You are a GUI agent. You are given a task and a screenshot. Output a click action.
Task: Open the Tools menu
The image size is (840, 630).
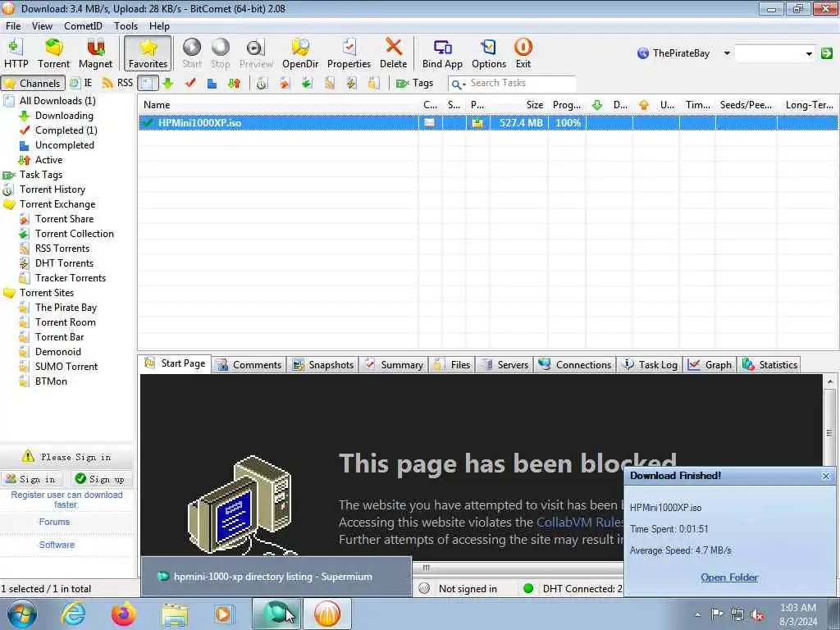[126, 25]
